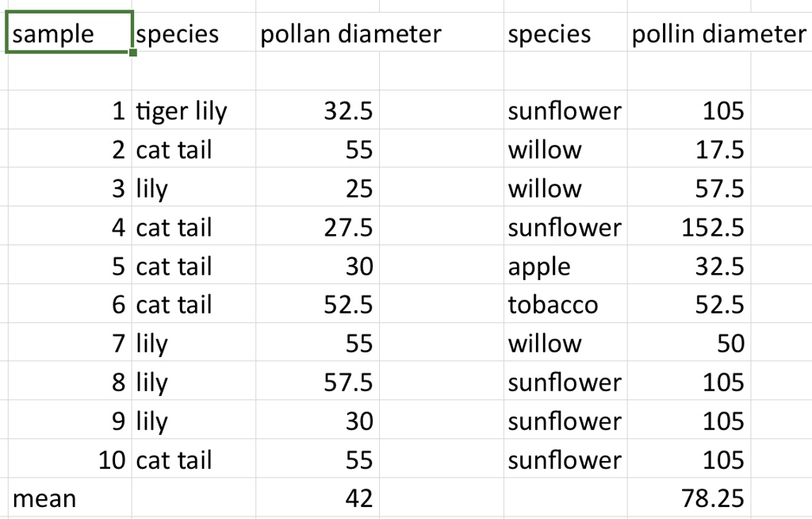
Task: Select the cell containing 27.5
Action: [317, 226]
